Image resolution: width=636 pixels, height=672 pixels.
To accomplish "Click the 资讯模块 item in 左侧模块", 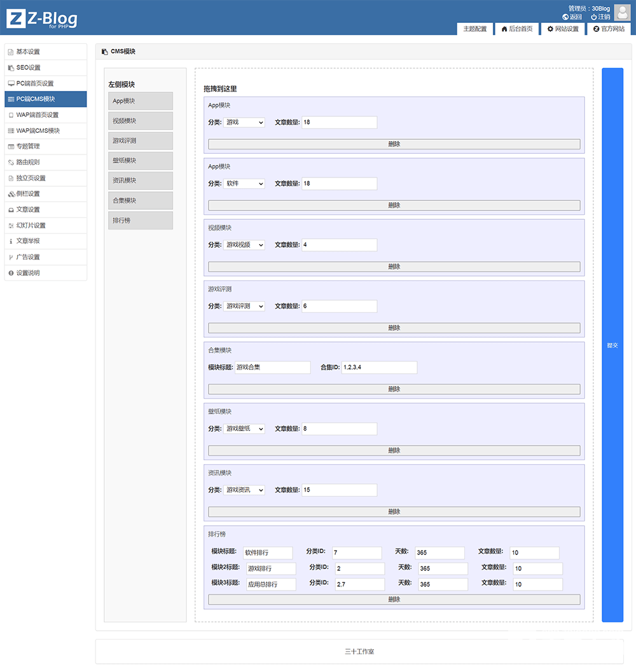I will [141, 181].
